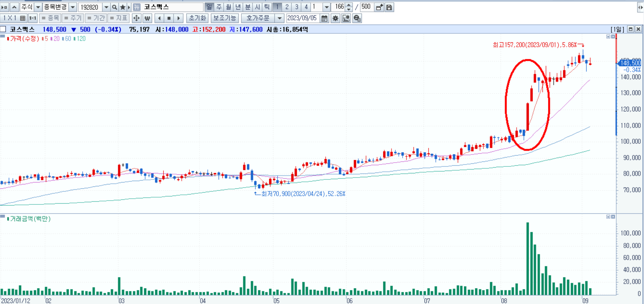The height and width of the screenshot is (304, 644).
Task: Click the add chart window icon
Action: (x=379, y=7)
